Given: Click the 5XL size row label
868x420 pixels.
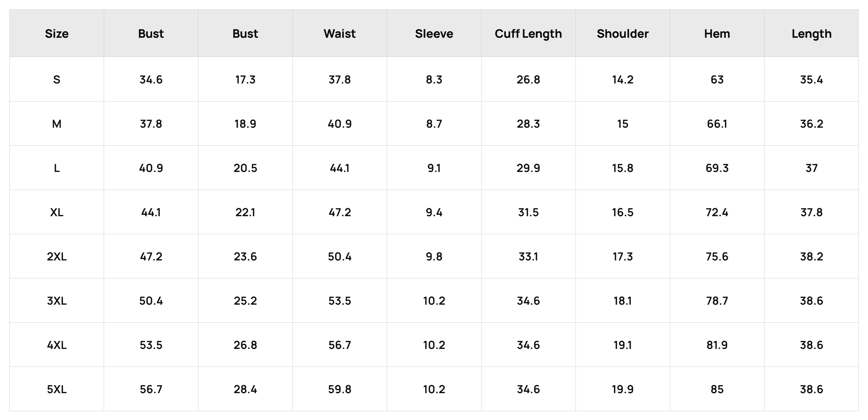Looking at the screenshot, I should point(57,389).
